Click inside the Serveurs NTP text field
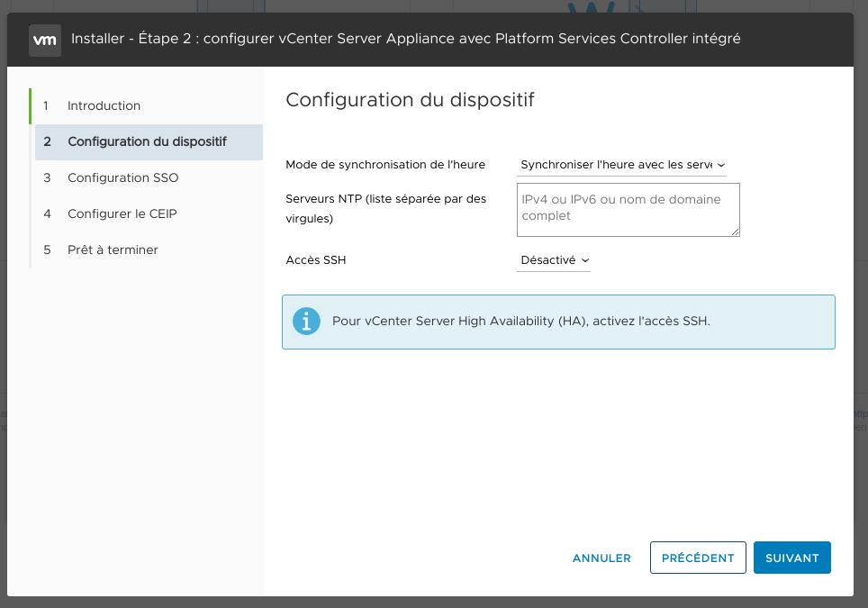This screenshot has width=868, height=608. pyautogui.click(x=628, y=210)
